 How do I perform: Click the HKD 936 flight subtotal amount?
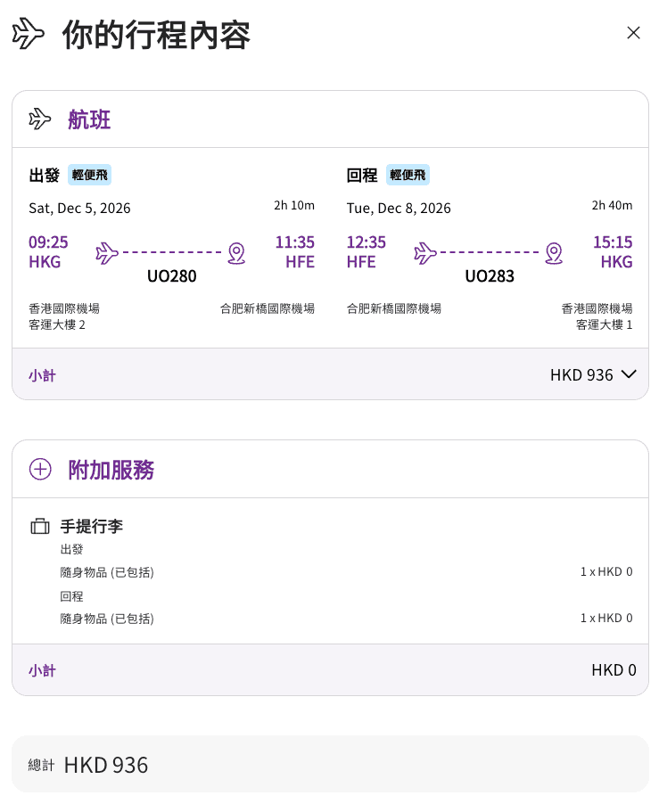tap(581, 375)
